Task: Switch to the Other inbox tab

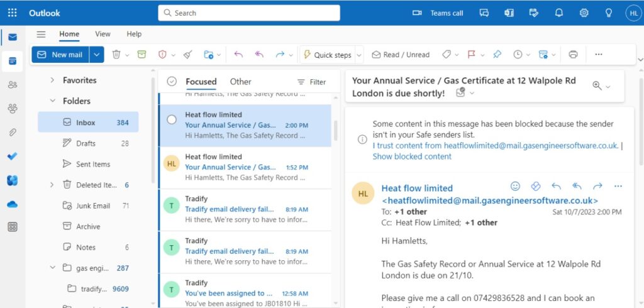Action: coord(240,82)
